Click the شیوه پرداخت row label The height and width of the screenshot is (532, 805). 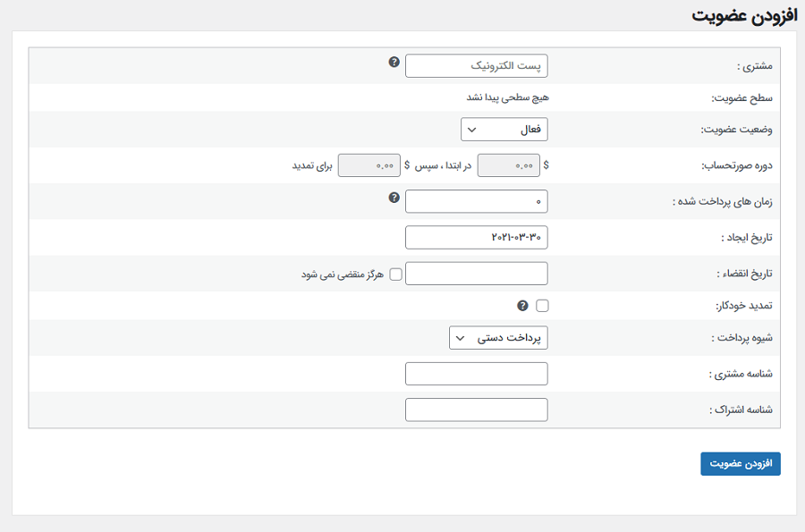coord(743,338)
